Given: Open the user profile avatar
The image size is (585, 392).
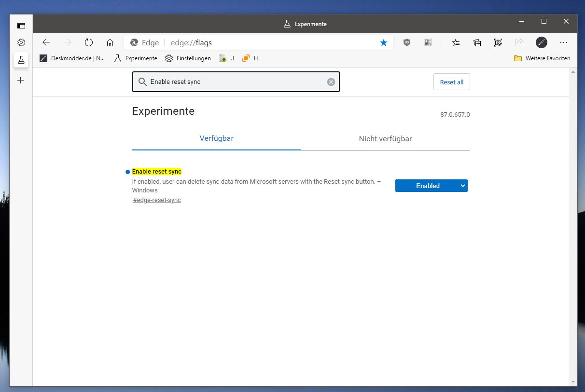Looking at the screenshot, I should click(542, 42).
